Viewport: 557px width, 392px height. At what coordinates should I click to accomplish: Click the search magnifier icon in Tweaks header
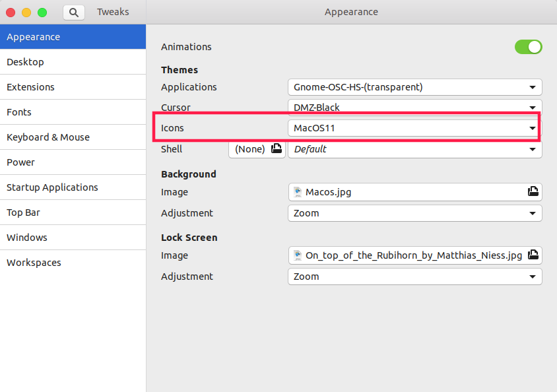(73, 13)
